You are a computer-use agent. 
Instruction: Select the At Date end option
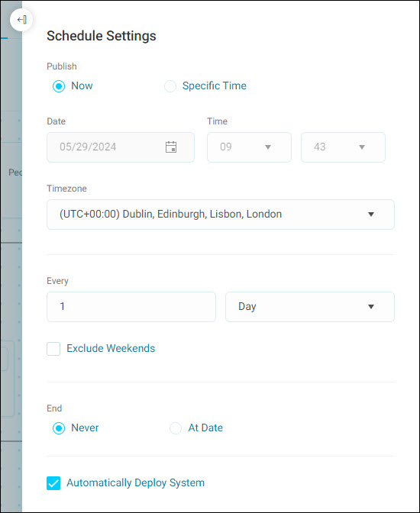(176, 428)
